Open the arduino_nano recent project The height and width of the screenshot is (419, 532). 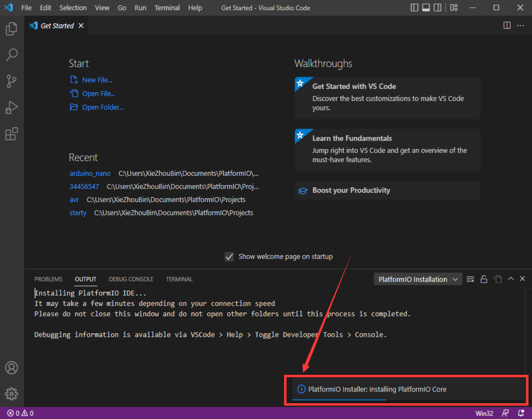click(90, 173)
